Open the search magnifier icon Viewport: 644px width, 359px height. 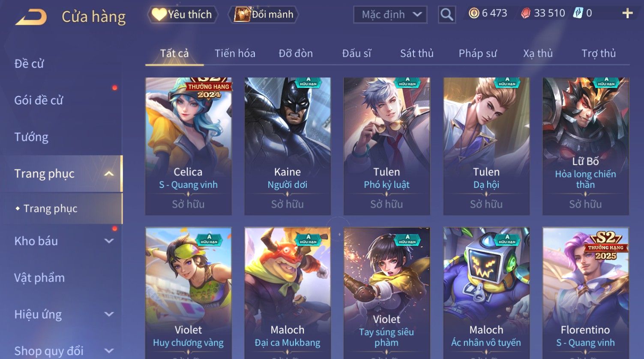tap(447, 15)
